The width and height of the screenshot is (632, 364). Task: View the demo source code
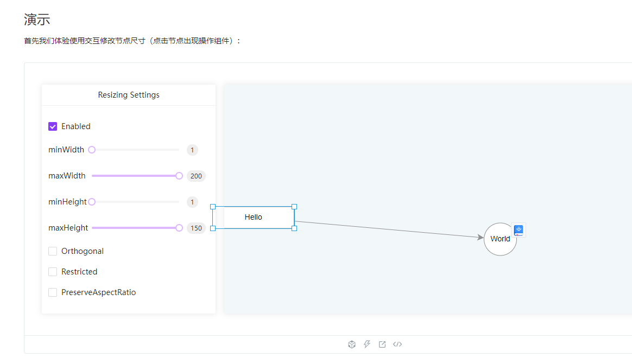click(x=397, y=344)
